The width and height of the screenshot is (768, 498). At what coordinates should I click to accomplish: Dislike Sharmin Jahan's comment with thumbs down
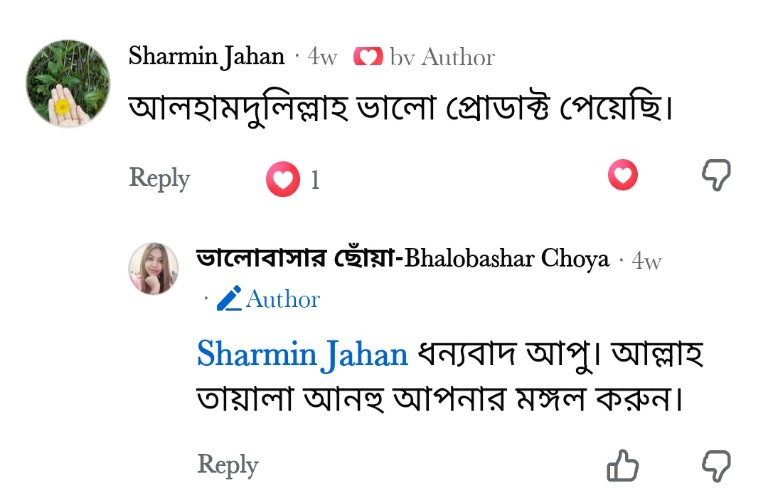point(716,174)
